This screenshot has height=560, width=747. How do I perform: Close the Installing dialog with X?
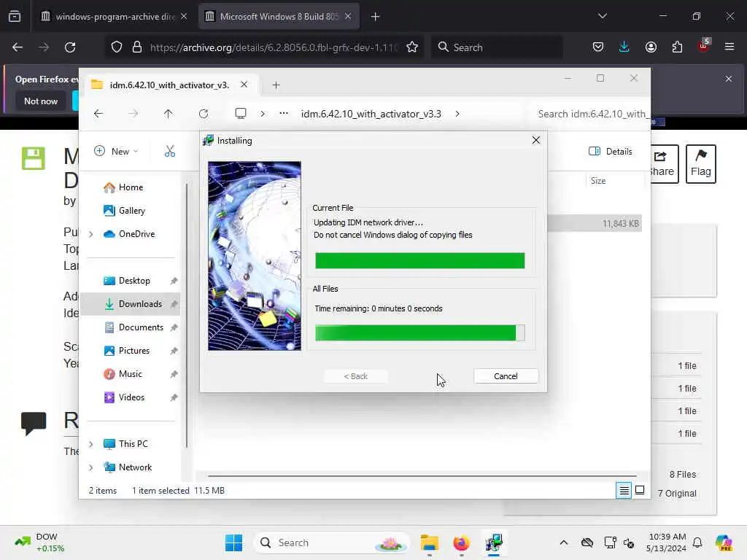click(536, 140)
